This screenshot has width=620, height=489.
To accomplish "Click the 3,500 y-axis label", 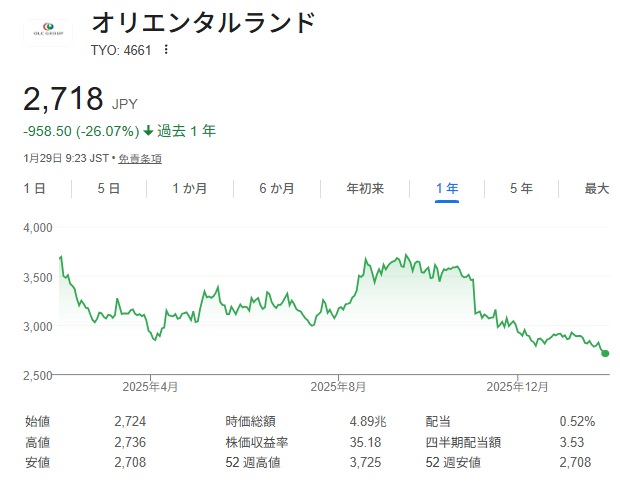I will click(x=38, y=278).
